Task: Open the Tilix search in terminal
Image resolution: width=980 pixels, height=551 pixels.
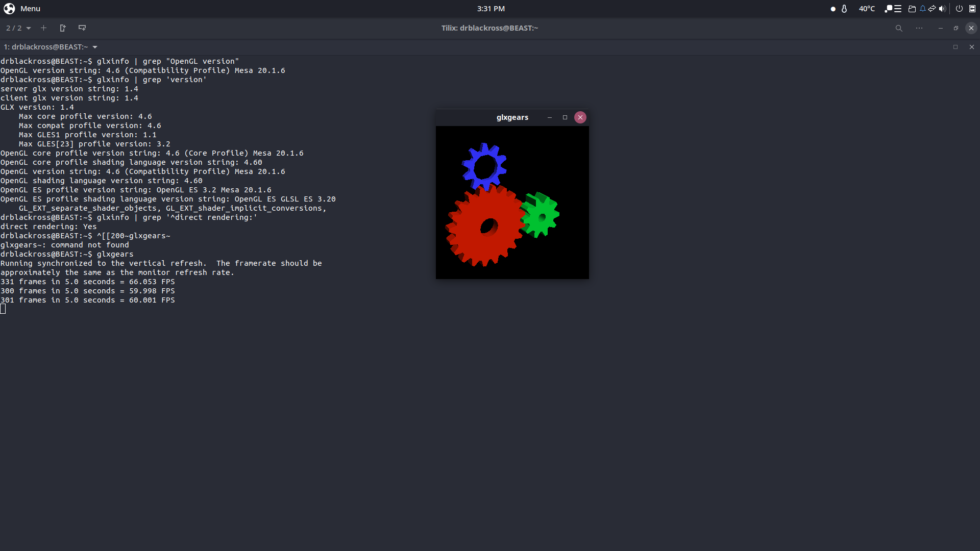Action: click(x=898, y=28)
